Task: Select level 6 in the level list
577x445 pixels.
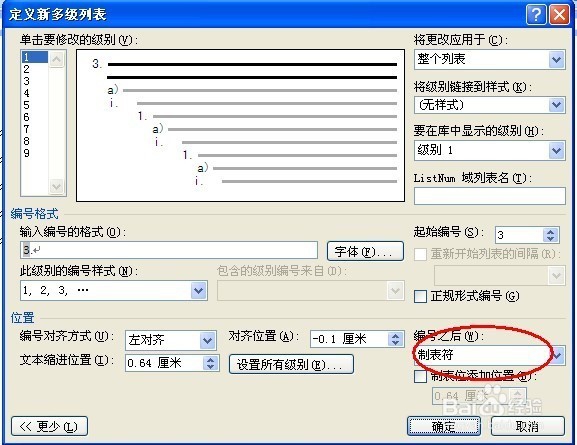Action: [x=35, y=117]
